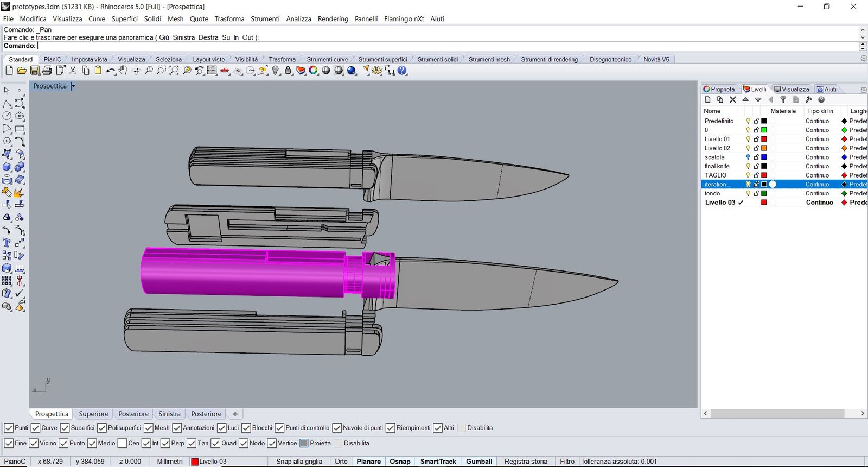Open the Superfici menu

coord(125,18)
